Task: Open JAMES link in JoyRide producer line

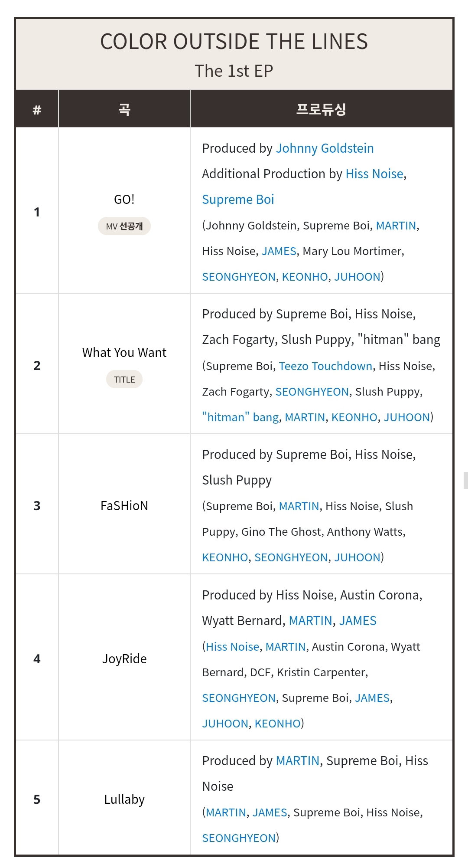Action: tap(358, 621)
